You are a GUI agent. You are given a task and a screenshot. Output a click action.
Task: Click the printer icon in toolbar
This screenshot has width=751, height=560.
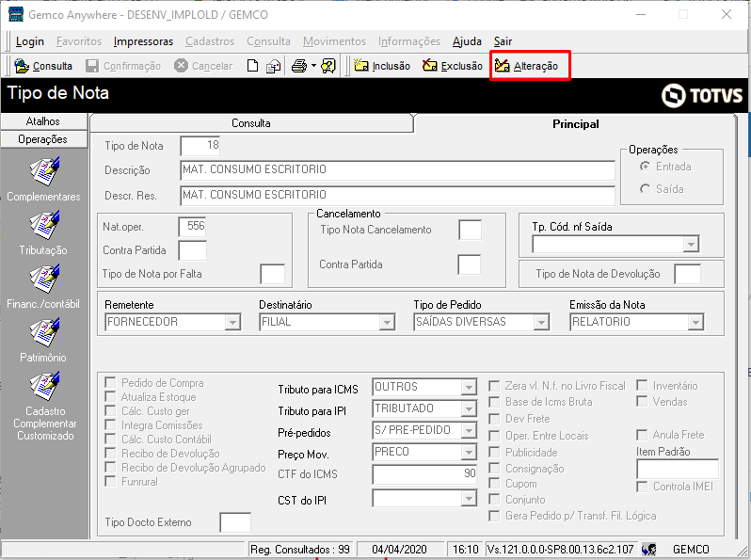(x=299, y=66)
